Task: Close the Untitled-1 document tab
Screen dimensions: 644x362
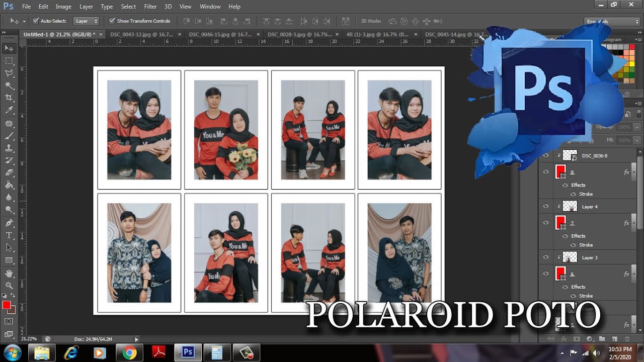Action: pos(101,34)
